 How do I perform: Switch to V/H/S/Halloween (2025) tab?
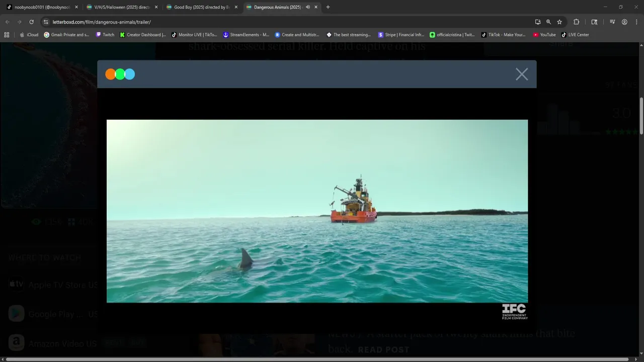point(121,7)
